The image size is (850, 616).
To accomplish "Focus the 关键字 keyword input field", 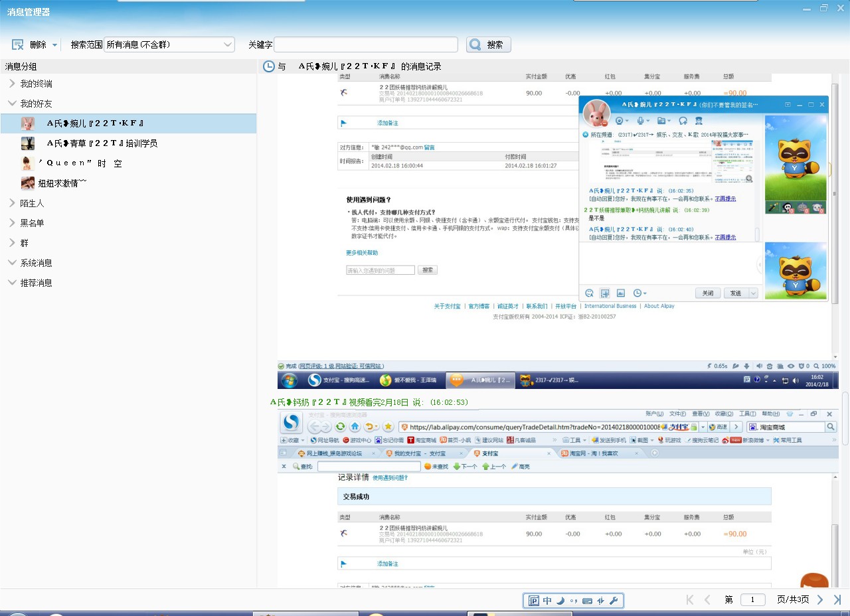I will [366, 44].
